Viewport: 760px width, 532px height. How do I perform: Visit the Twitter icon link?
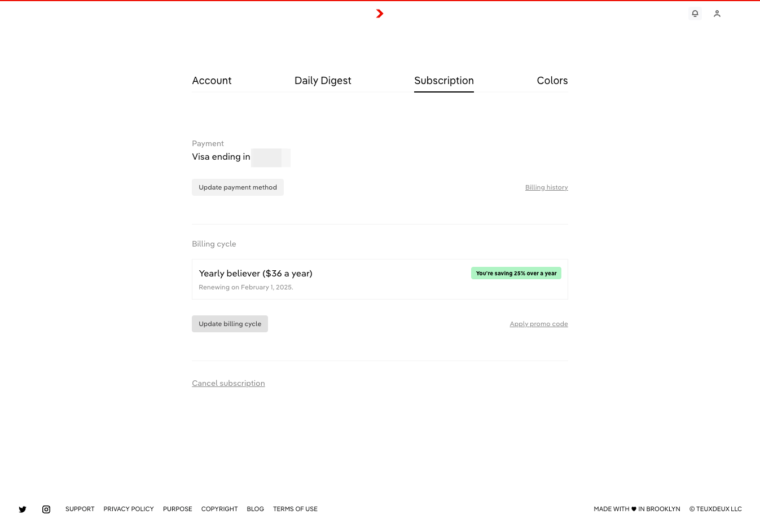(23, 509)
